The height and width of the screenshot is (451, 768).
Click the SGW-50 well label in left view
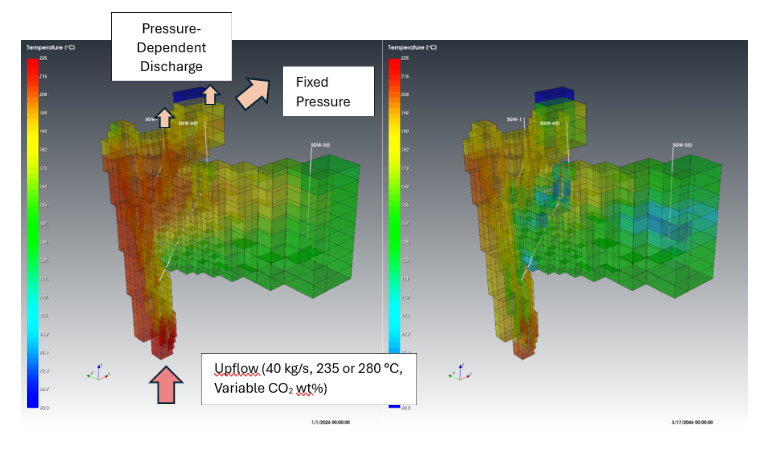coord(320,145)
